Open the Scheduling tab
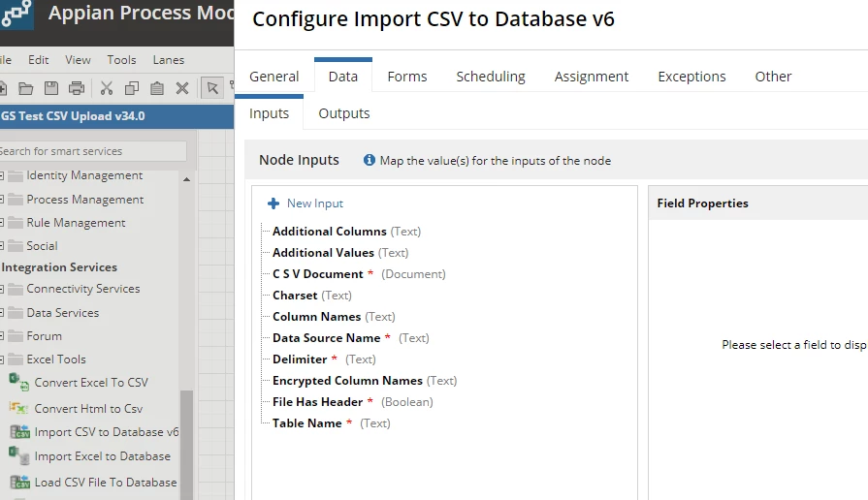The height and width of the screenshot is (500, 868). [491, 77]
